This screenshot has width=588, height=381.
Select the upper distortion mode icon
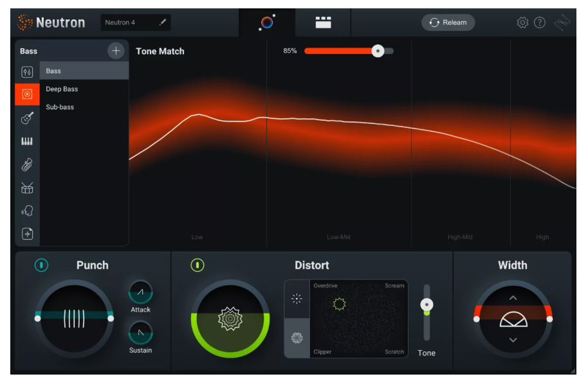point(297,299)
